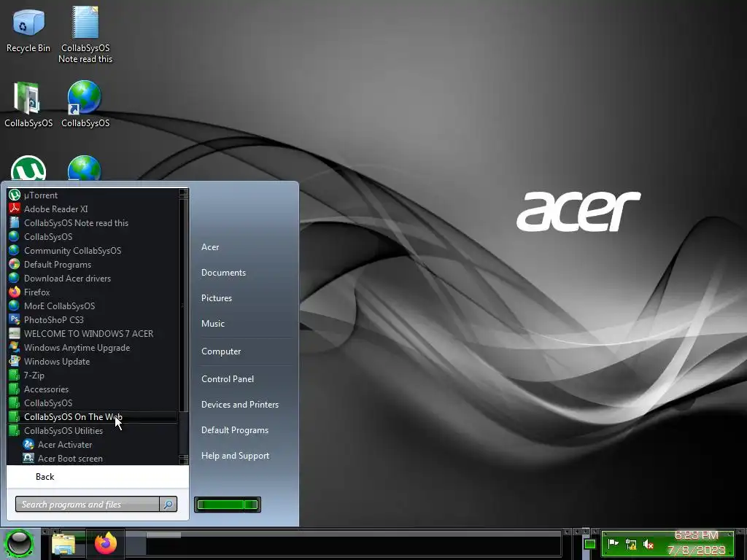Launch Firefox from the Start menu list

[x=93, y=292]
